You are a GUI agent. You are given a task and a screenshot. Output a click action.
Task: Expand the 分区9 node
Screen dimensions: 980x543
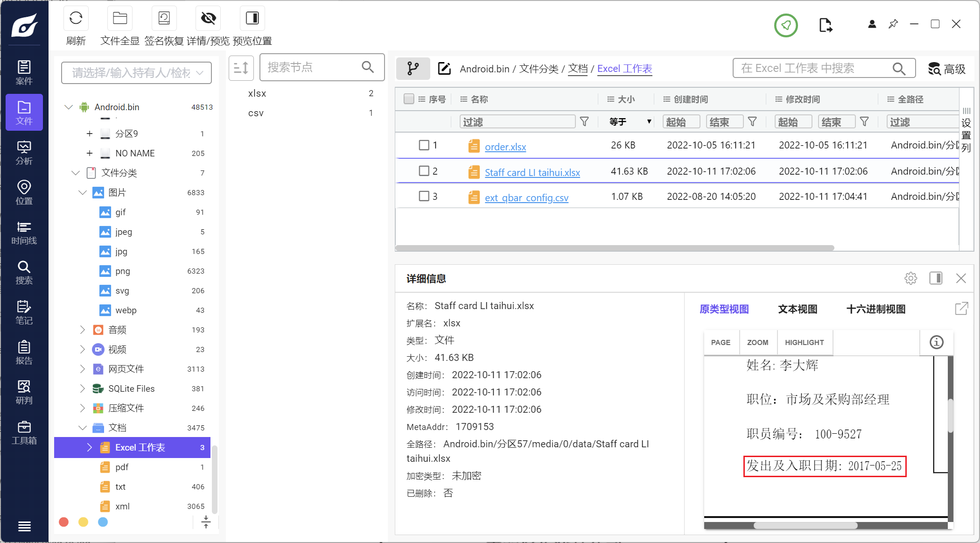[90, 134]
